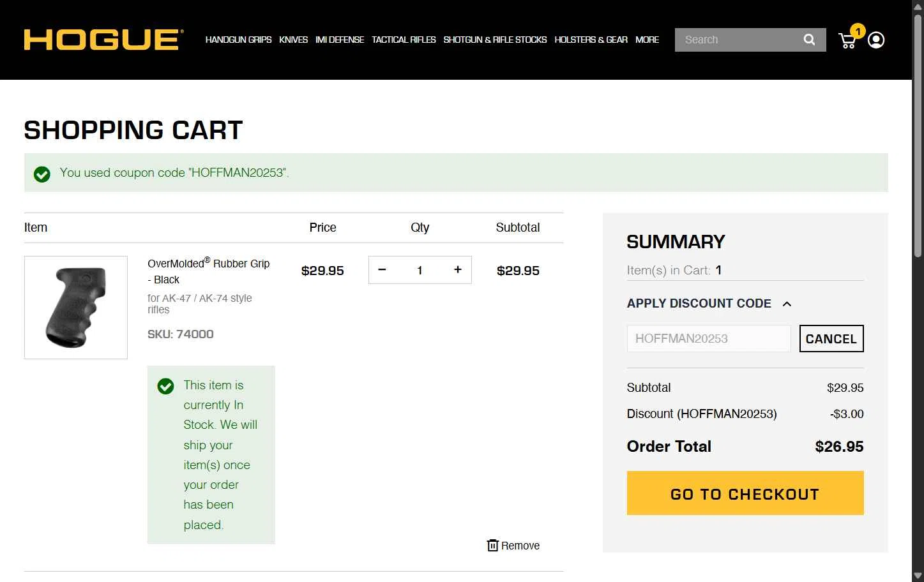Click the rubber grip product thumbnail
This screenshot has height=582, width=924.
[x=76, y=308]
